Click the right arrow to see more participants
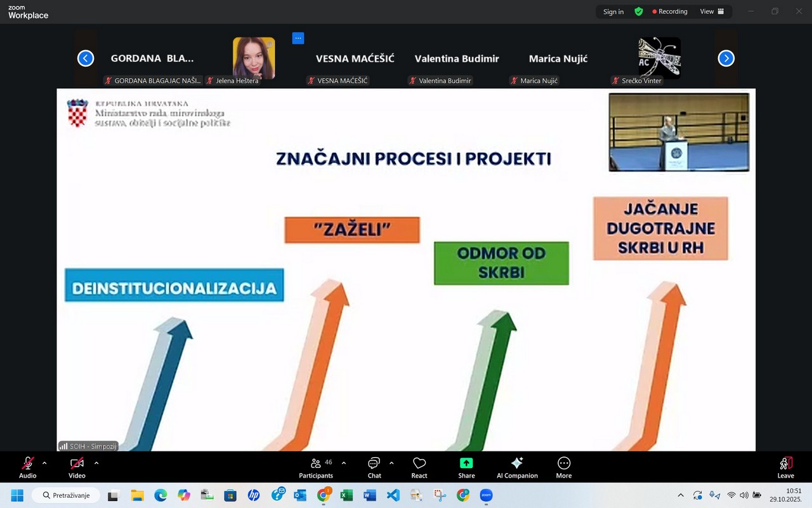 pos(726,58)
